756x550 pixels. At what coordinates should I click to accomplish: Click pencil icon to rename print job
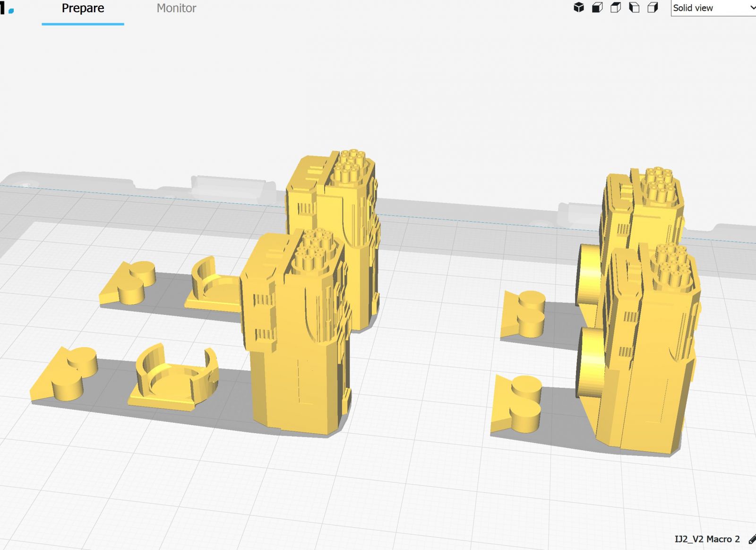(752, 539)
